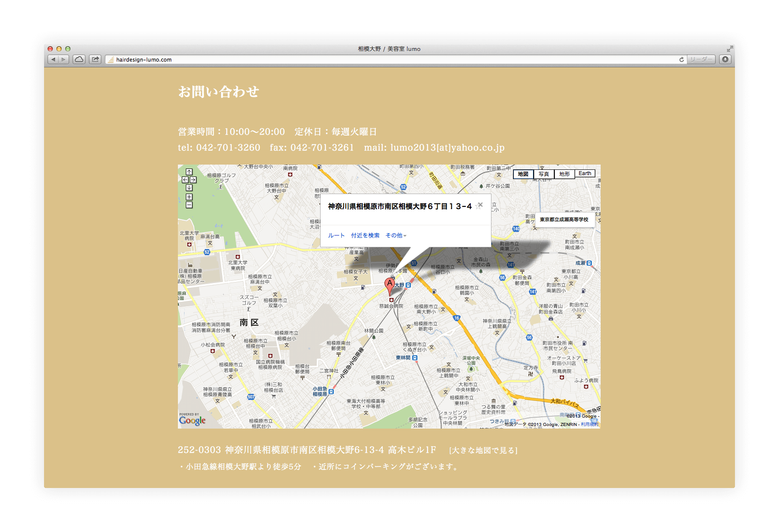This screenshot has height=532, width=779.
Task: Switch map to 写真 satellite view
Action: point(544,174)
